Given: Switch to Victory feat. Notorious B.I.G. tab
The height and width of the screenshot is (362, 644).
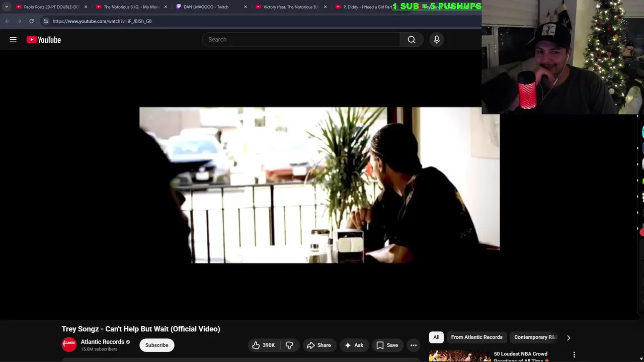Looking at the screenshot, I should [x=291, y=7].
